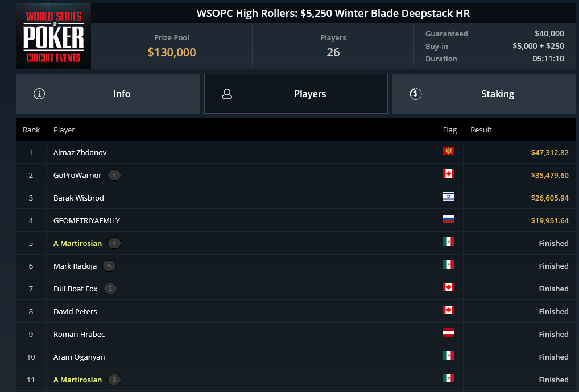Image resolution: width=579 pixels, height=392 pixels.
Task: Click the flag in GoProWarrior's row
Action: [x=449, y=174]
